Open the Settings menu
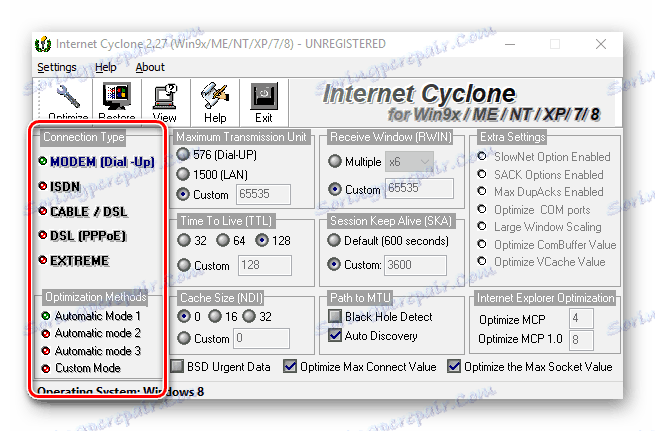 (57, 67)
